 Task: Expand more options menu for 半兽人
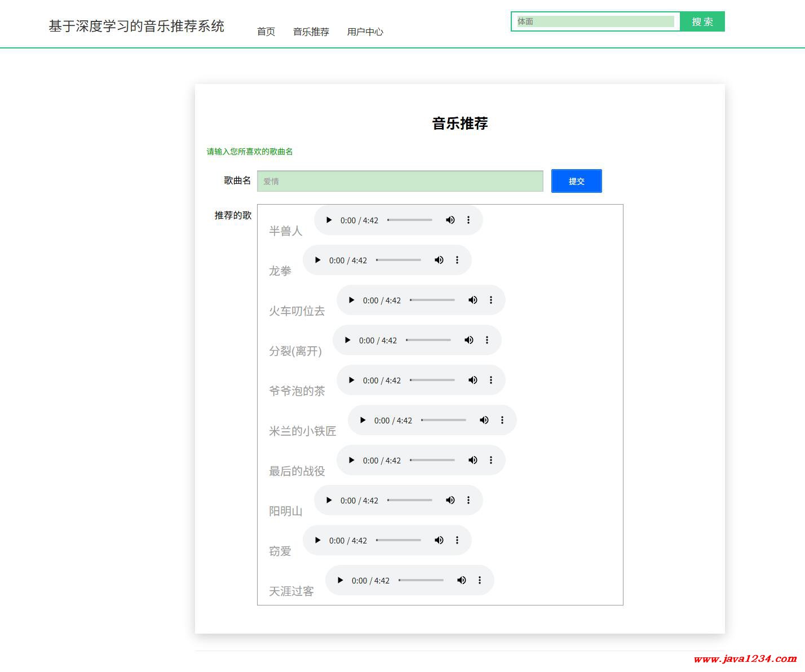point(468,220)
